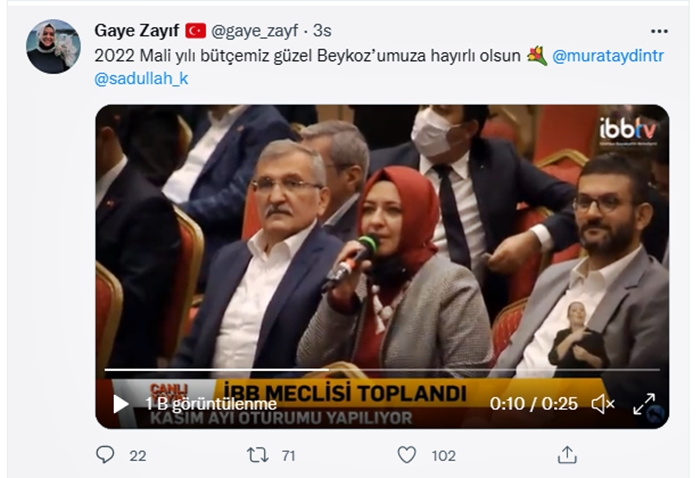Viewport: 700px width, 478px height.
Task: Open the 3s tweet timestamp
Action: [322, 31]
